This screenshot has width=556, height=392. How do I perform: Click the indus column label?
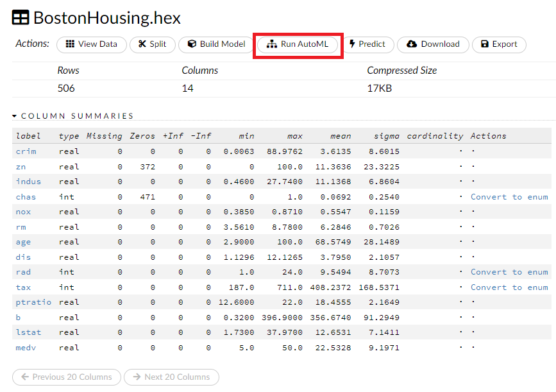click(28, 182)
